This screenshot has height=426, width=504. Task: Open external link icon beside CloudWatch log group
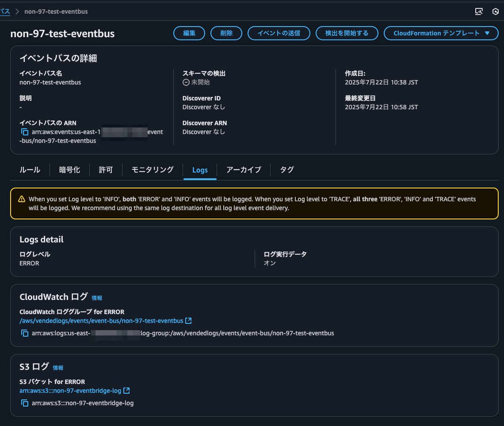coord(188,321)
